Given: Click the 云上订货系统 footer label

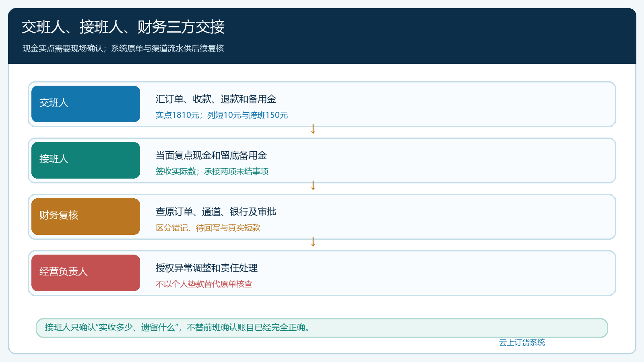Looking at the screenshot, I should (522, 342).
